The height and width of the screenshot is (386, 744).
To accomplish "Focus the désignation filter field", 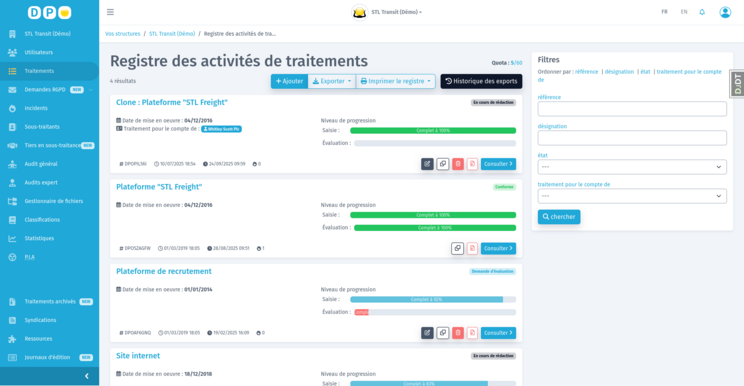I will [632, 138].
